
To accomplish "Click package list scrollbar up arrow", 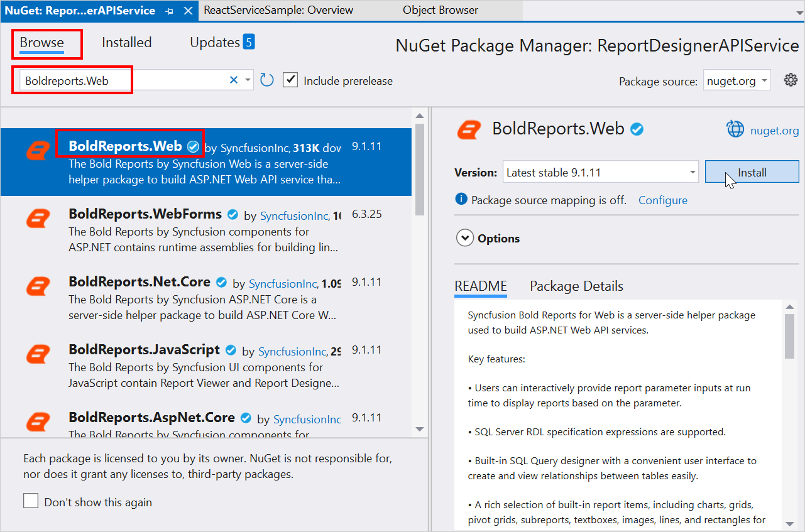I will pyautogui.click(x=420, y=116).
